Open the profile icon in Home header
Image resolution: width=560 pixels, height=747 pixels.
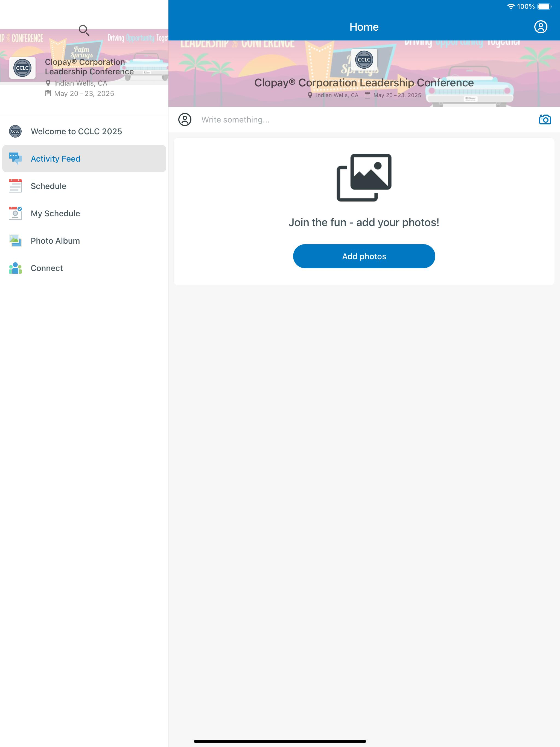(540, 27)
